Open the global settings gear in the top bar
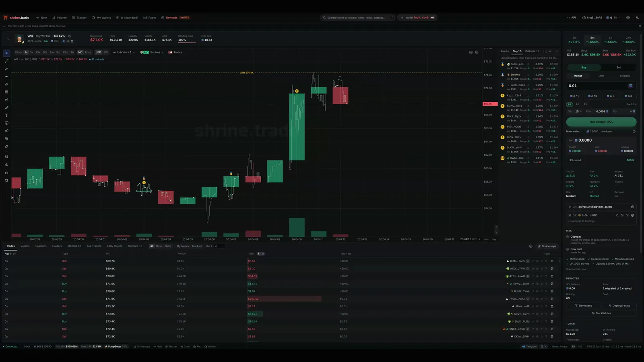Viewport: 644px width, 362px height. [628, 18]
